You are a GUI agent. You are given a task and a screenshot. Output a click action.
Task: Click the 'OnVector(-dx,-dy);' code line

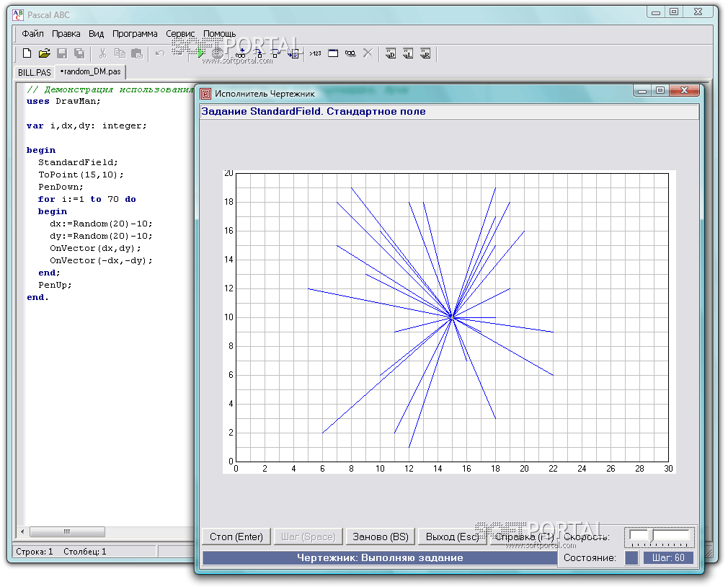tap(101, 260)
